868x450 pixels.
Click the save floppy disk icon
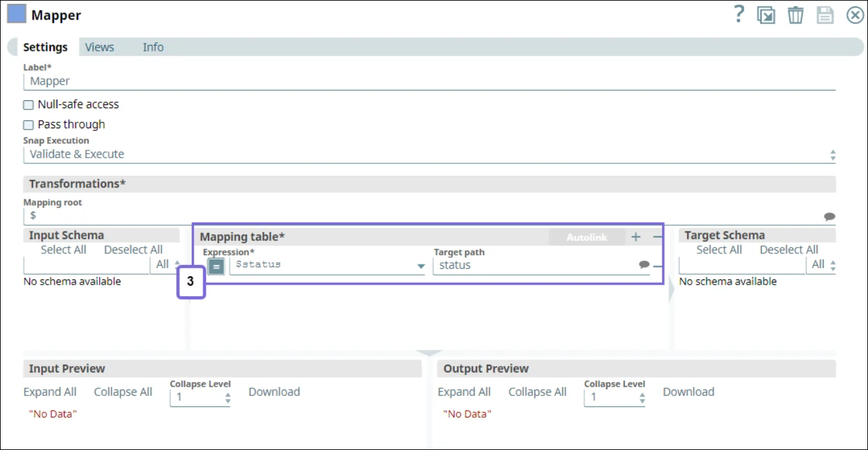pyautogui.click(x=825, y=15)
